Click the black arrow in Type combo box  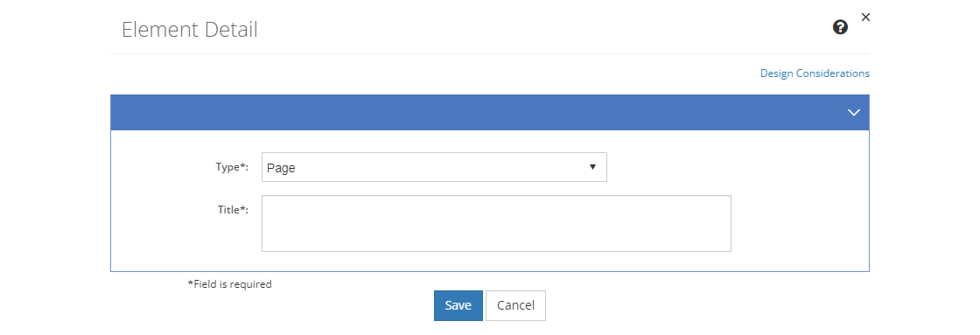(x=592, y=167)
